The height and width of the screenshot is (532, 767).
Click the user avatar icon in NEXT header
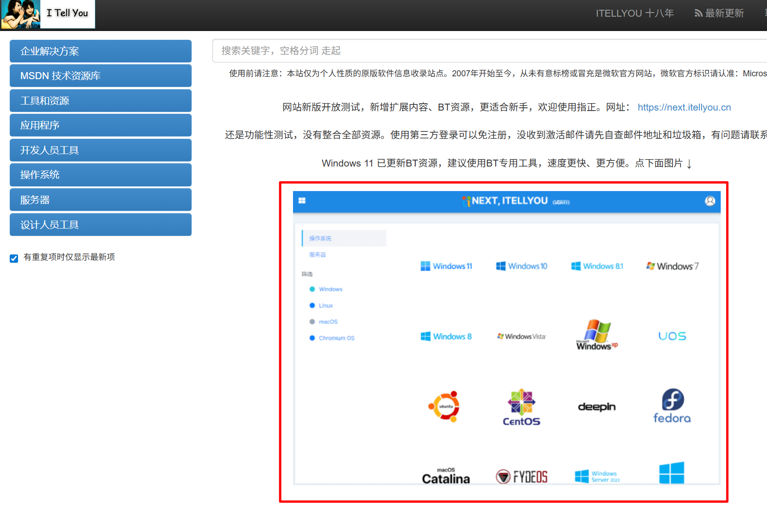click(710, 201)
